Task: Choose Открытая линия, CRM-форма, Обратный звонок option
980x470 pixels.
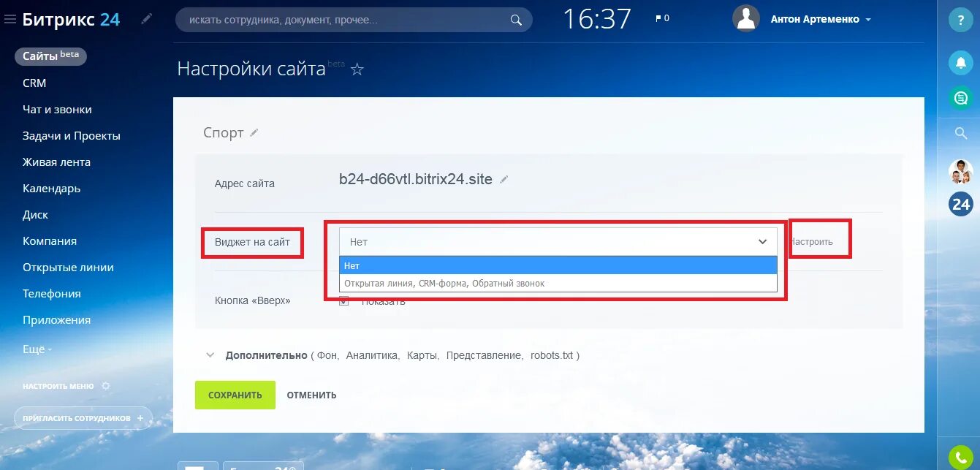Action: (558, 283)
